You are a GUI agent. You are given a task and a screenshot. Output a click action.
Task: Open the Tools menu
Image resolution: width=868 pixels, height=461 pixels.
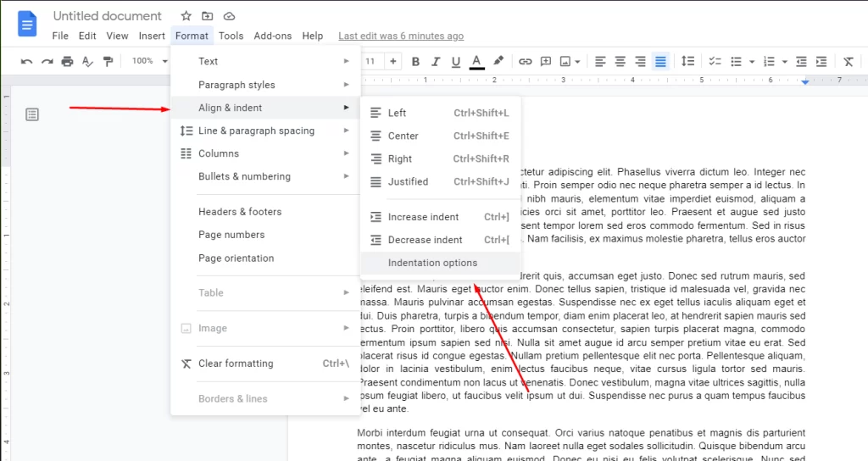231,36
